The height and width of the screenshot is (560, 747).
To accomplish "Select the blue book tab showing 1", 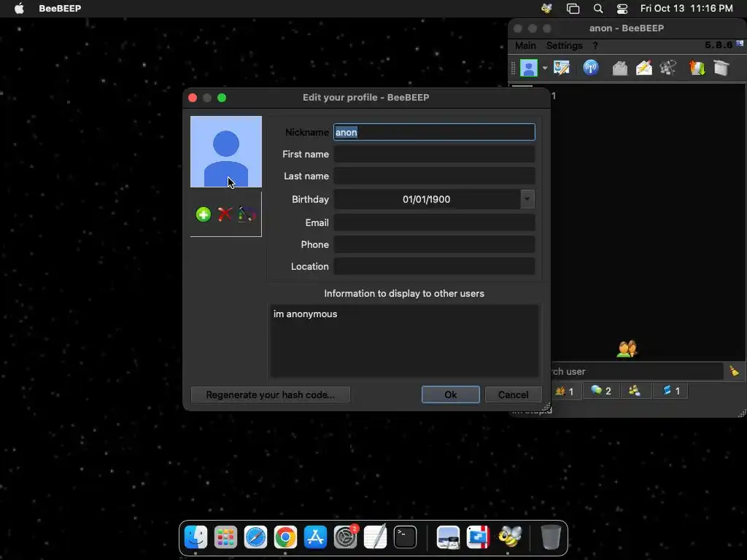I will point(671,391).
